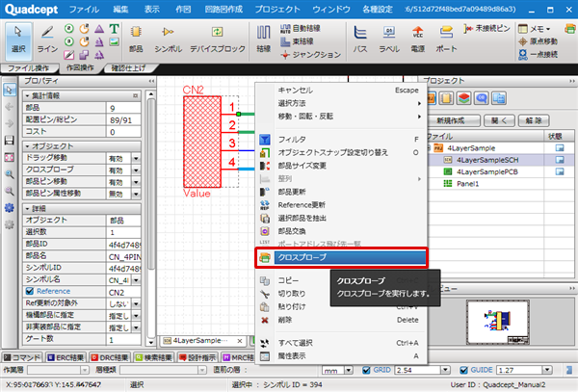Click the 未接続ピン unconnected pin tool
The width and height of the screenshot is (578, 392).
coord(486,28)
